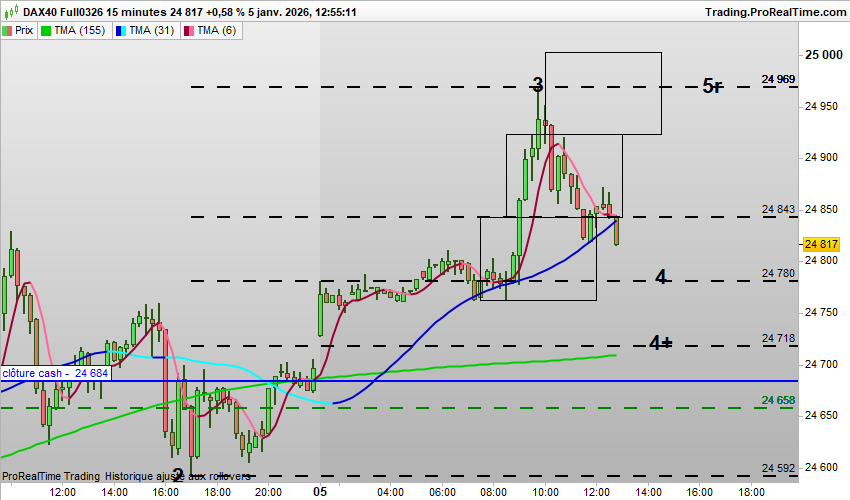This screenshot has height=500, width=850.
Task: Click the 24 750 price axis value
Action: click(821, 312)
